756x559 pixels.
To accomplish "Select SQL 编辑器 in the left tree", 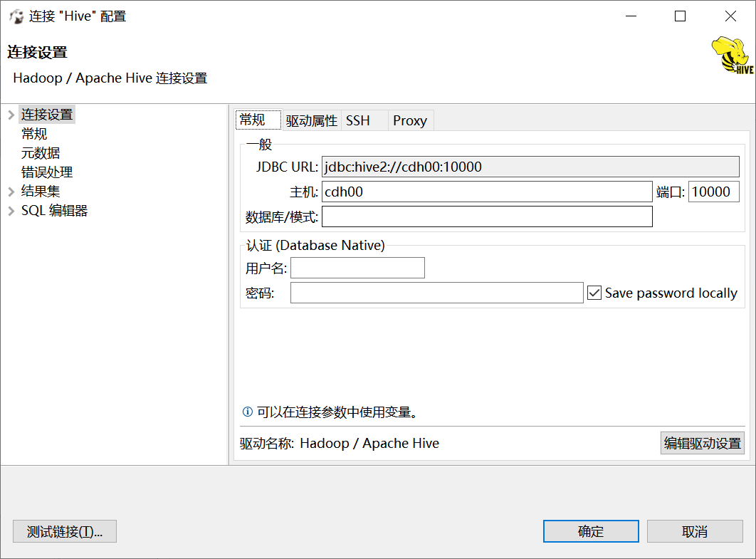I will pyautogui.click(x=54, y=211).
